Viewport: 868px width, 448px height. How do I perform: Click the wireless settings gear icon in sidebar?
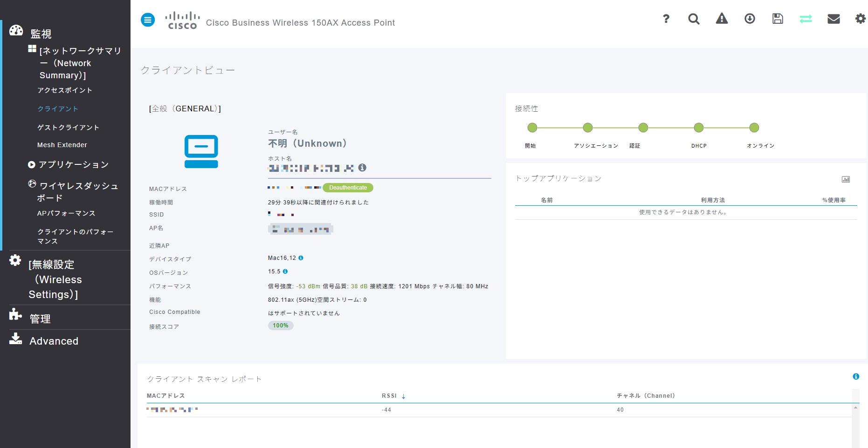tap(15, 260)
